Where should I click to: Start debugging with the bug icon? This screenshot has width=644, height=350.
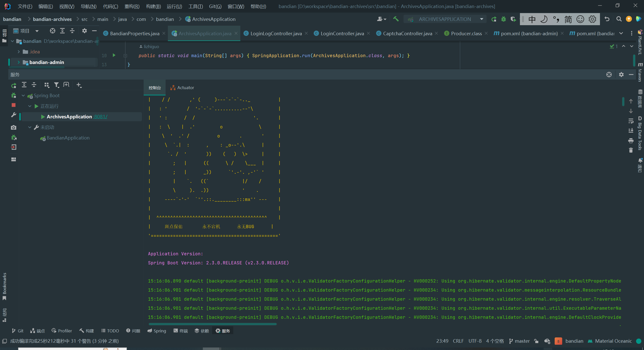503,19
